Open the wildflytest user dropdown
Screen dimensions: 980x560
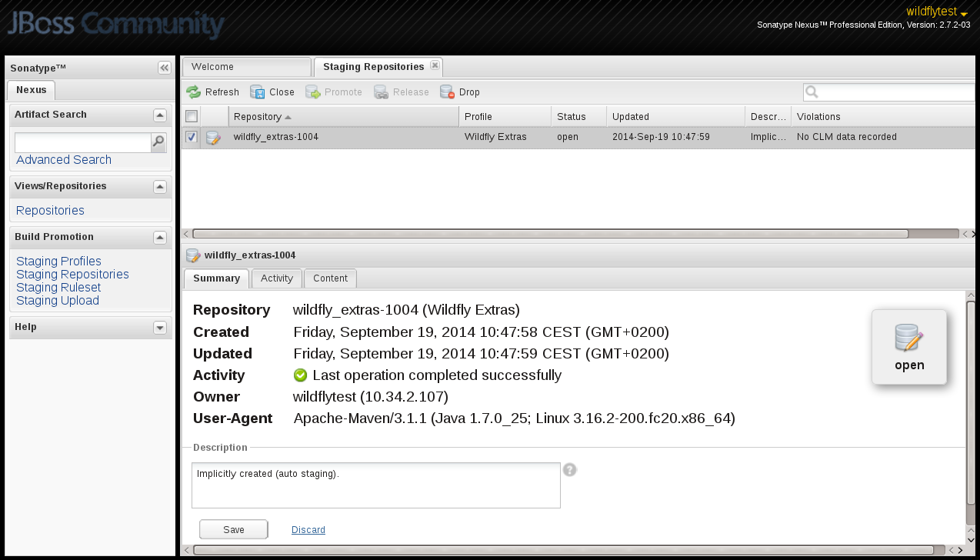pos(937,12)
